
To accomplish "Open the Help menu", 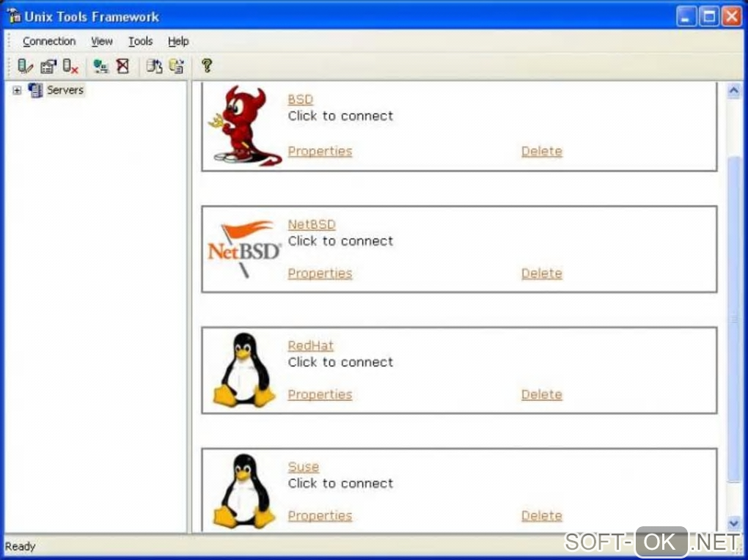I will [x=178, y=42].
